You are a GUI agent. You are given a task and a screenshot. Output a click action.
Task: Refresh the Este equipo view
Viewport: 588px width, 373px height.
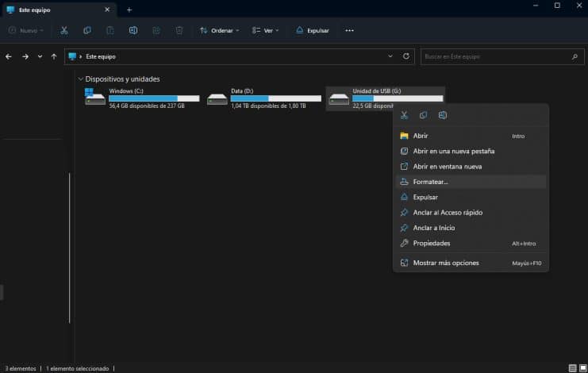click(x=406, y=56)
